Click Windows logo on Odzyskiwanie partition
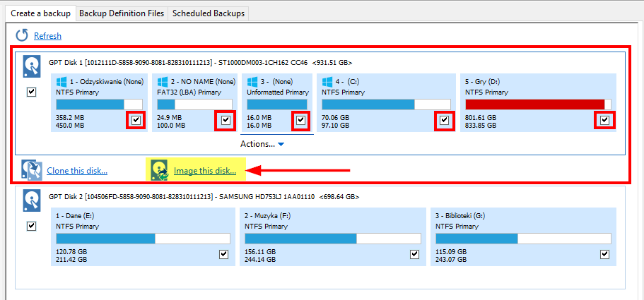Screen dimensions: 644x300 click(x=64, y=82)
